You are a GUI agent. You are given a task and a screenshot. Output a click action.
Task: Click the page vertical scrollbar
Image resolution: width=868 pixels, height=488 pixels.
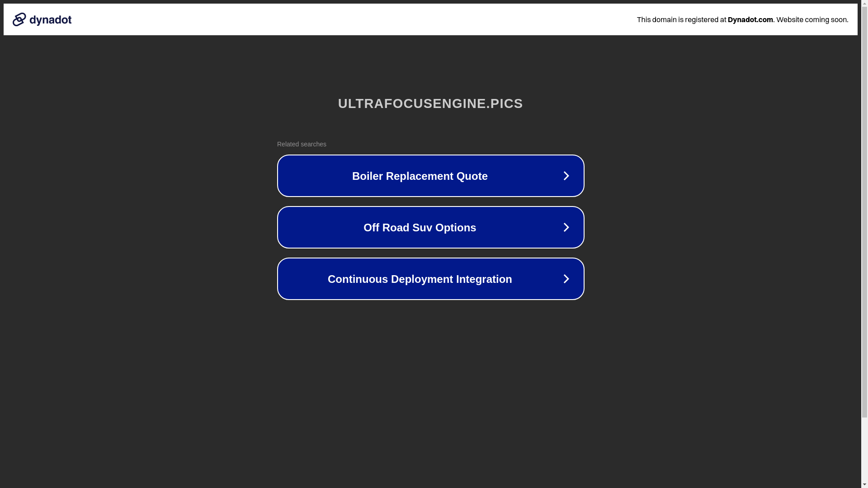(864, 244)
